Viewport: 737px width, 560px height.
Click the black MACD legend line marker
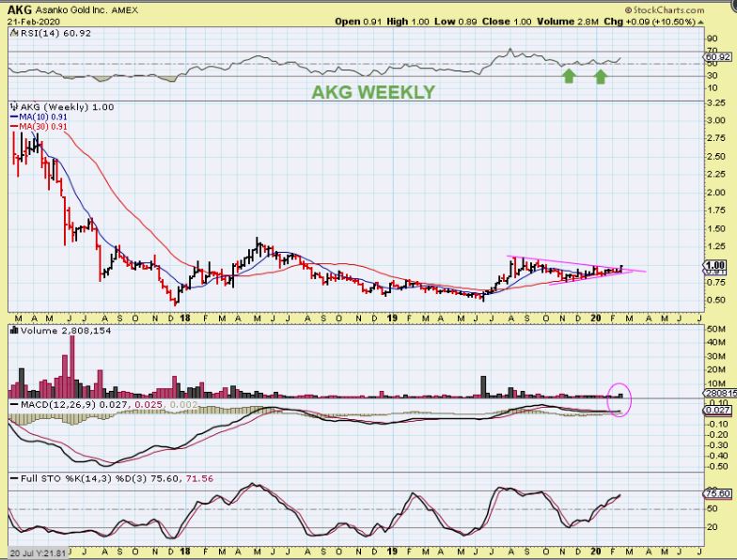[x=14, y=404]
